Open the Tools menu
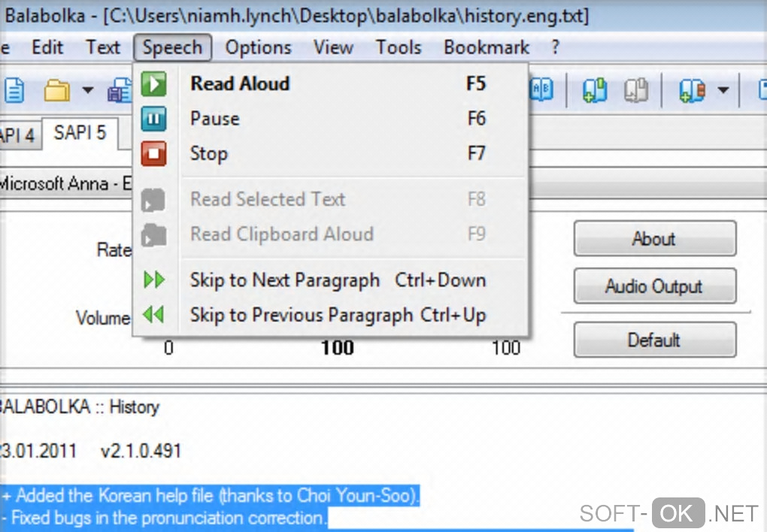The height and width of the screenshot is (532, 767). 399,47
